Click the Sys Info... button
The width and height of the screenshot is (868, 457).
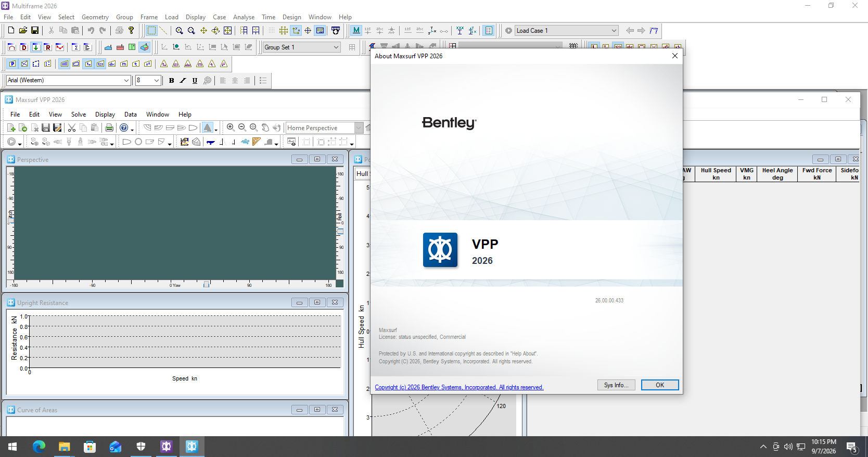616,385
